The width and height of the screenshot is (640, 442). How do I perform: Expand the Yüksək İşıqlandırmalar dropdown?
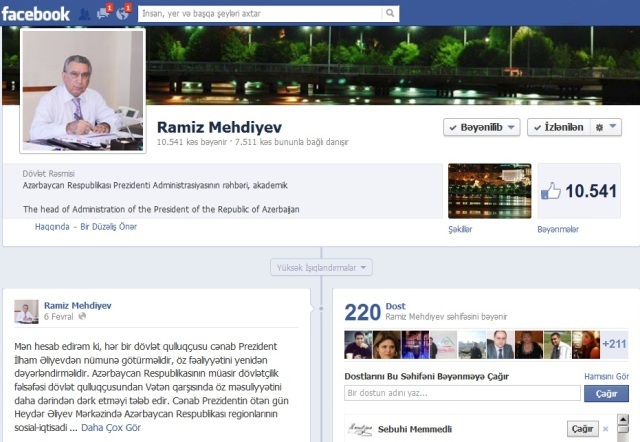tap(321, 267)
